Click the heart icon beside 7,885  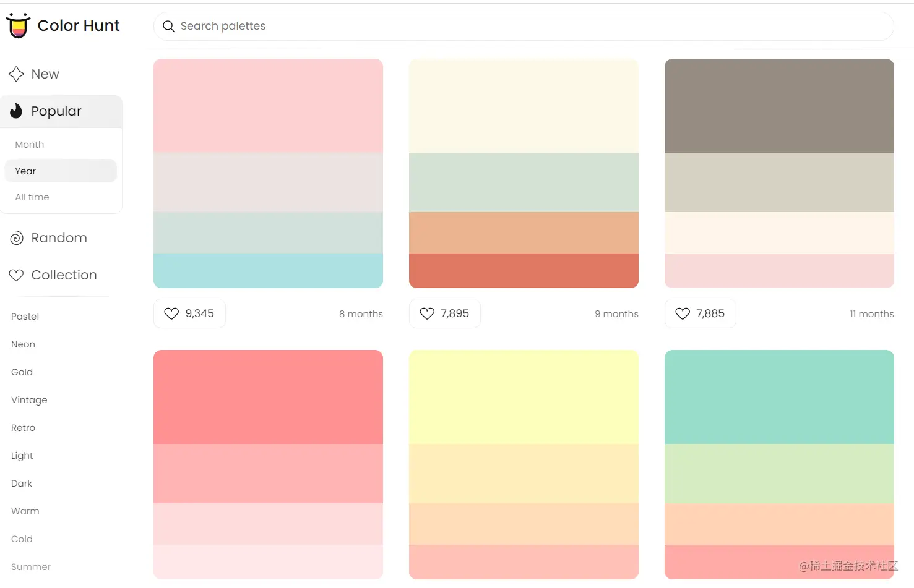pyautogui.click(x=683, y=313)
